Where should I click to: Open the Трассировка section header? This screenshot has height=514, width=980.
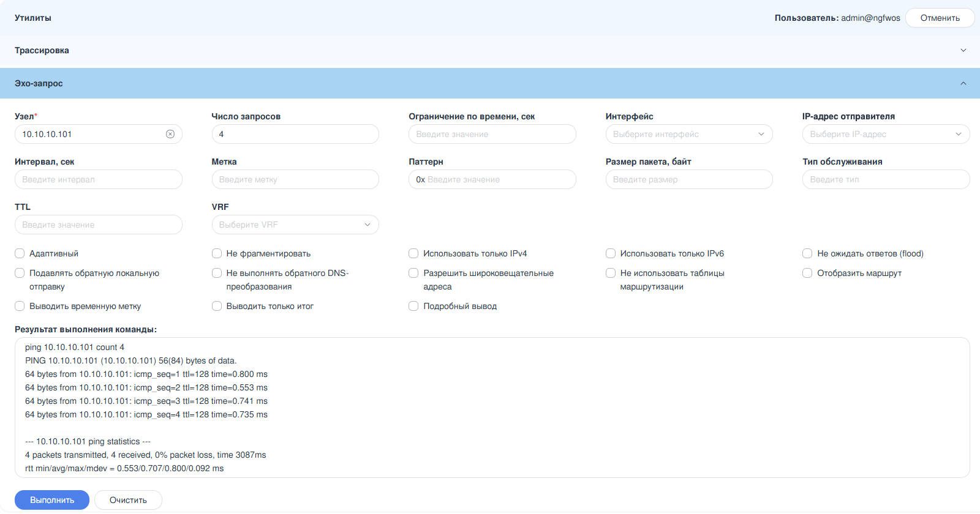click(490, 50)
